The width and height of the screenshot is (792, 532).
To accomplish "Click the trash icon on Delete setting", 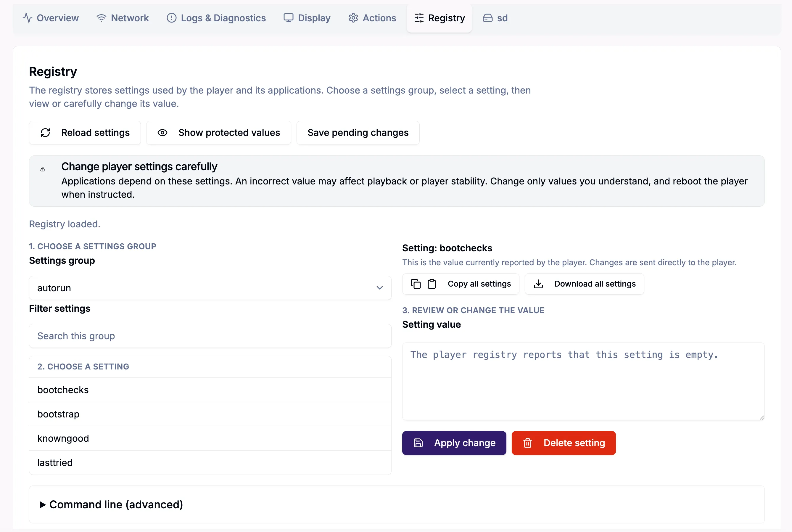I will click(x=527, y=443).
